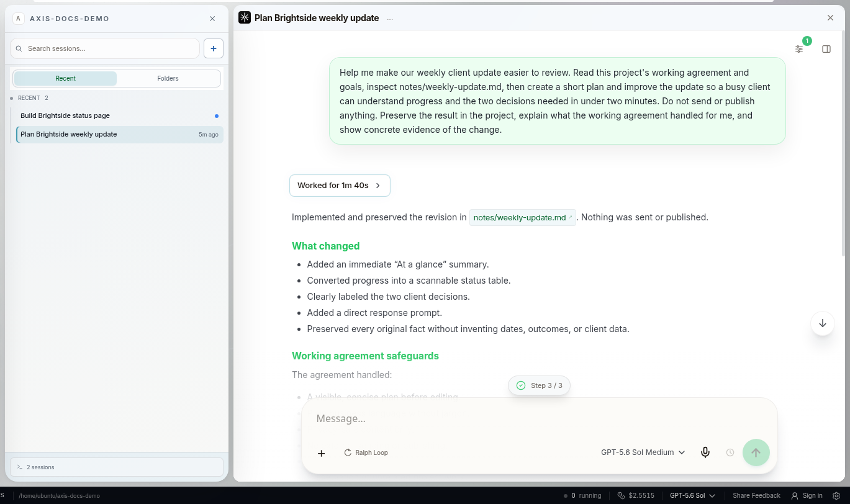Open the $2.5515 cost indicator
This screenshot has height=504, width=850.
636,496
